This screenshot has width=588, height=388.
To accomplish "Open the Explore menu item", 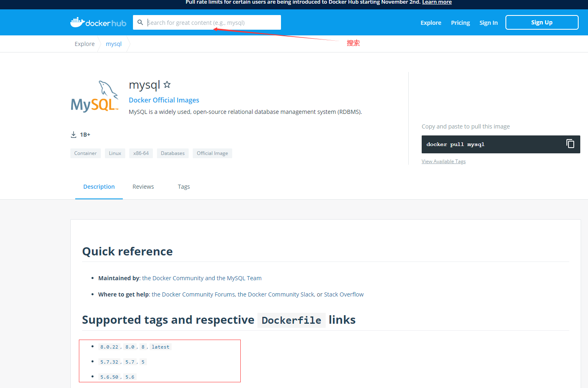I will tap(431, 23).
